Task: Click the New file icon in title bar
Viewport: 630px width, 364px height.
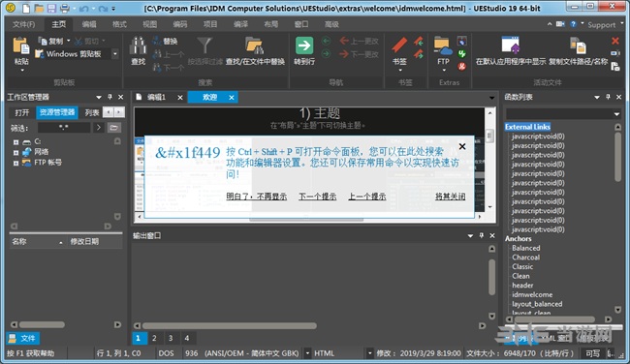Action: (x=26, y=8)
